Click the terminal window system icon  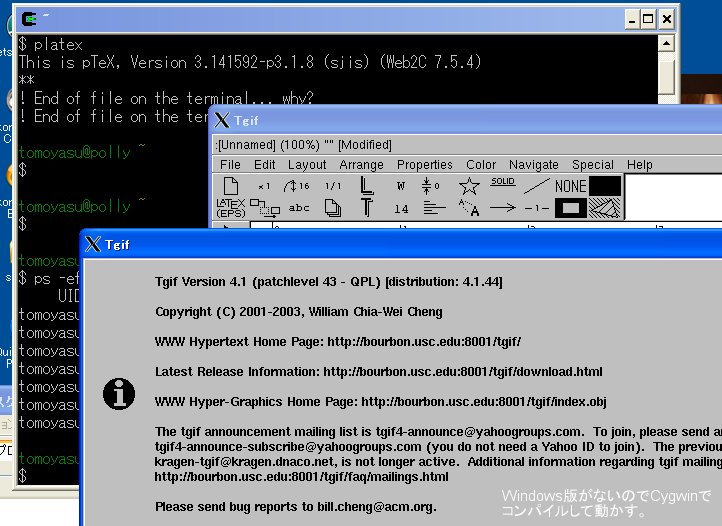click(29, 19)
